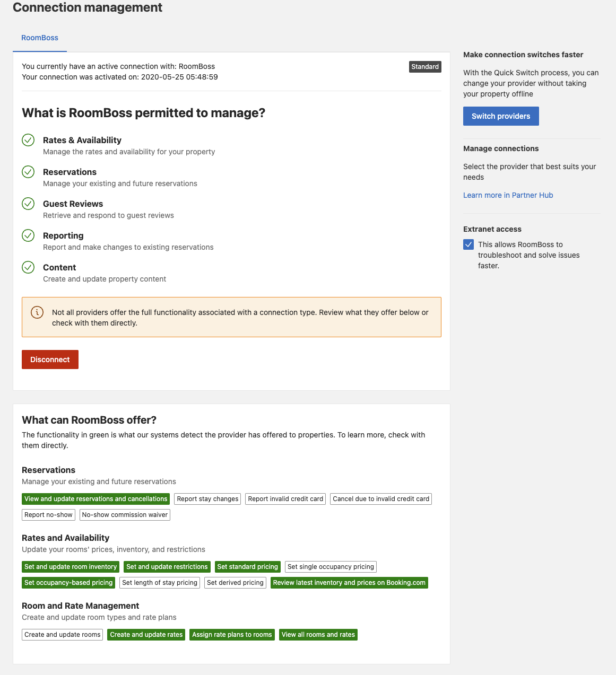Viewport: 616px width, 675px height.
Task: Click the Disconnect button
Action: (x=50, y=360)
